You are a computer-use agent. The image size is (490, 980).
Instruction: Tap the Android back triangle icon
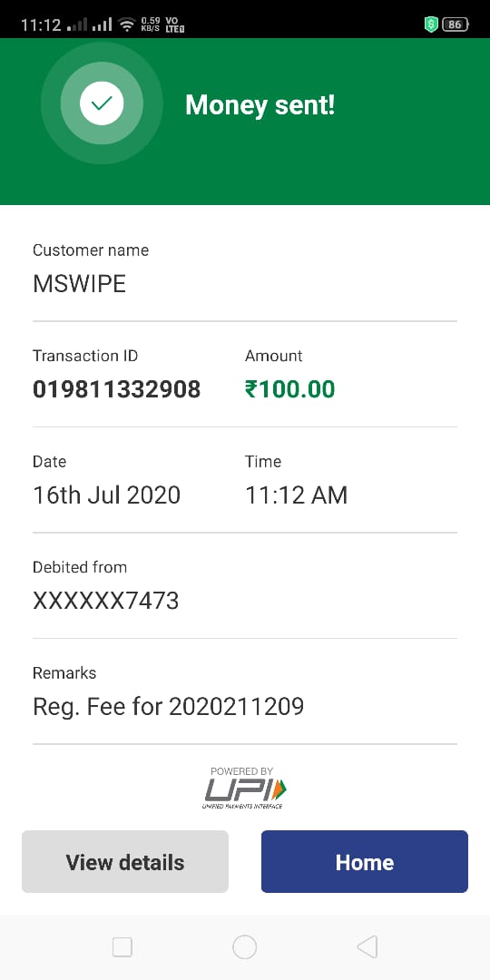pyautogui.click(x=367, y=946)
